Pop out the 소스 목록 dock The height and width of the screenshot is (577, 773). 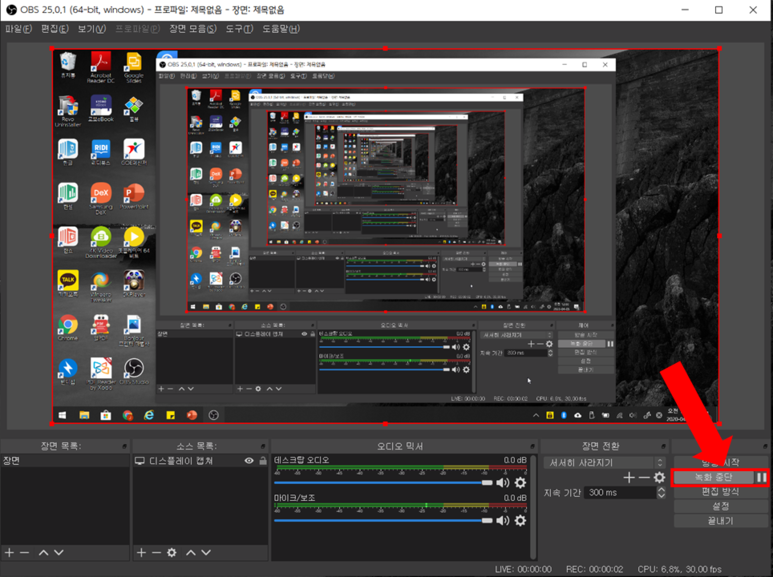(x=263, y=446)
